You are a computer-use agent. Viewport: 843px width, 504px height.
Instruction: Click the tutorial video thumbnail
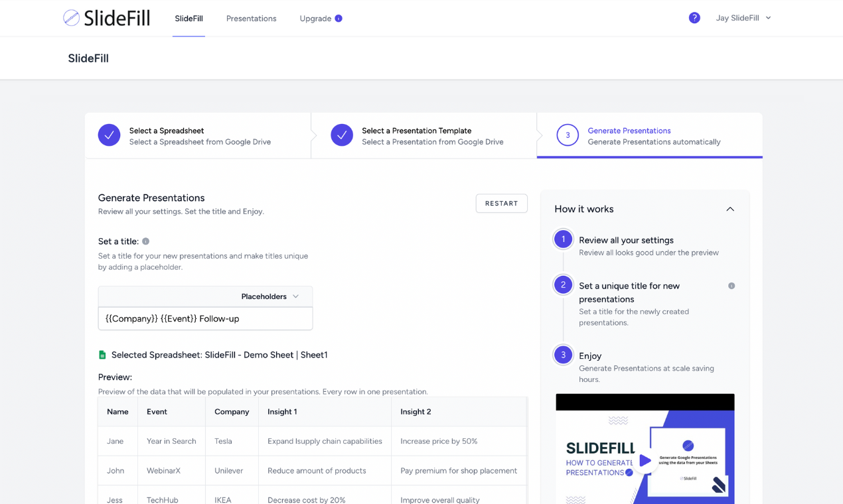645,449
